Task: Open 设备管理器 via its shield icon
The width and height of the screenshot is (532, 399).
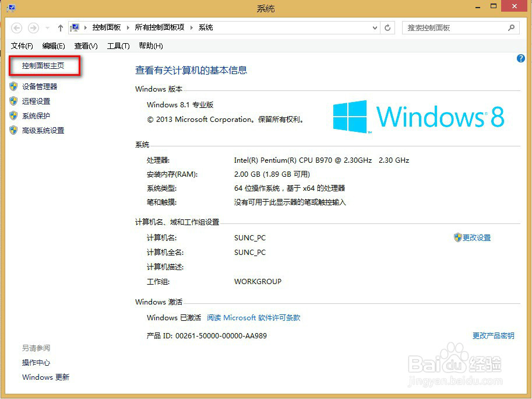Action: click(13, 86)
